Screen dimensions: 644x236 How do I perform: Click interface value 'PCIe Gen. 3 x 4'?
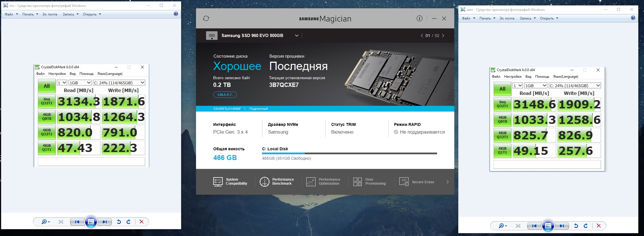[x=230, y=132]
